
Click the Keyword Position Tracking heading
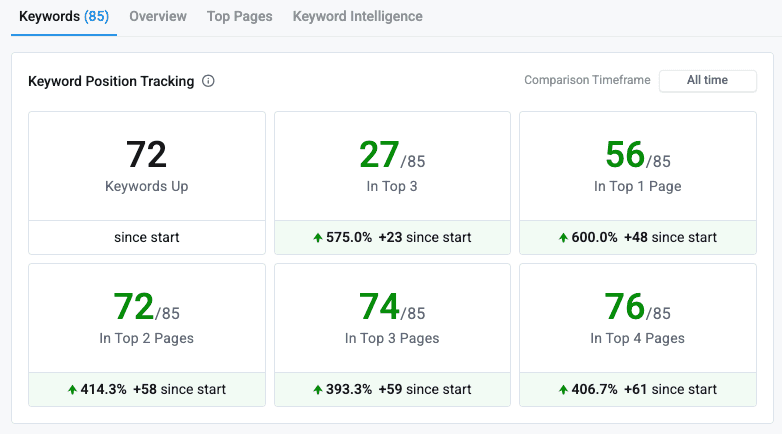[x=111, y=81]
